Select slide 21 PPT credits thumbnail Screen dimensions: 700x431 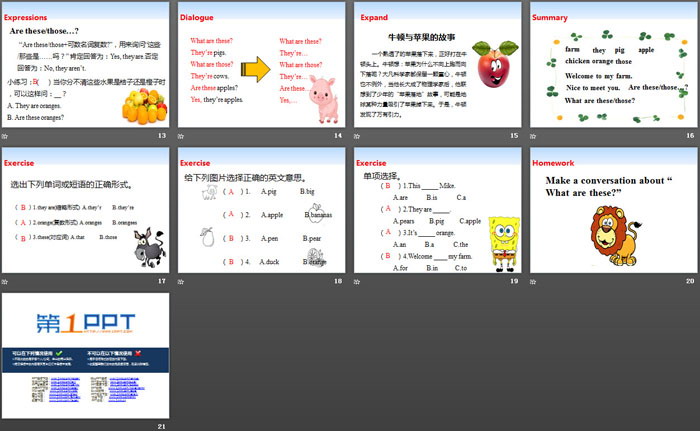pyautogui.click(x=85, y=356)
